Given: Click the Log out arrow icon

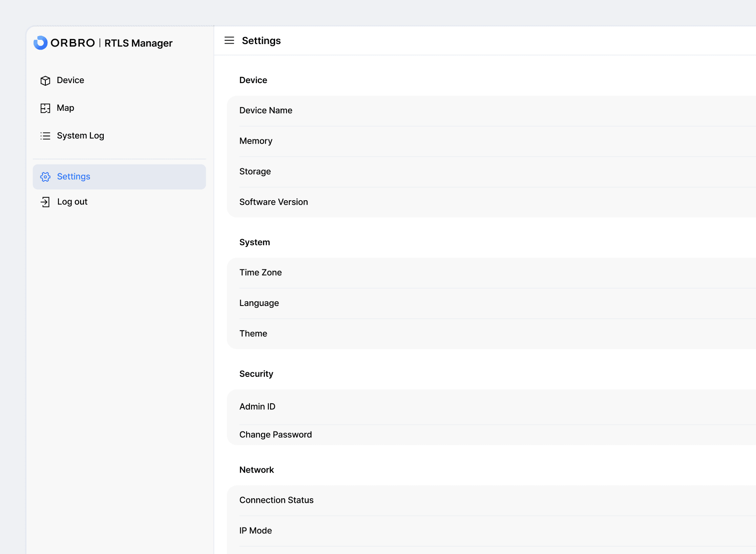Looking at the screenshot, I should coord(45,202).
